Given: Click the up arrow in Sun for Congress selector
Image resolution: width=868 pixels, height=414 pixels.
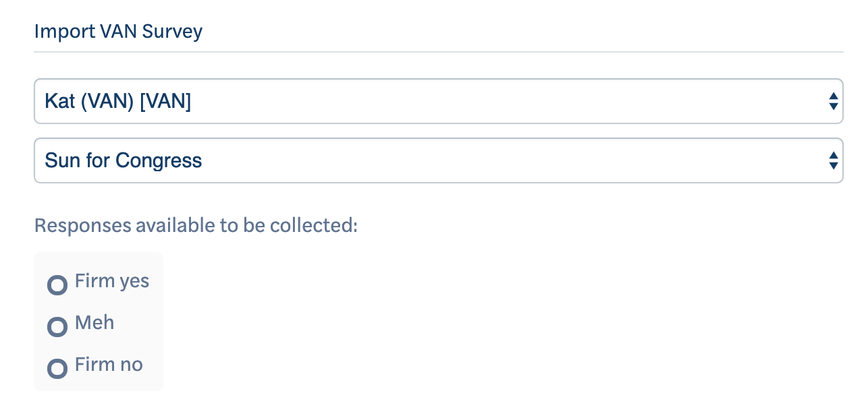Looking at the screenshot, I should [x=834, y=156].
